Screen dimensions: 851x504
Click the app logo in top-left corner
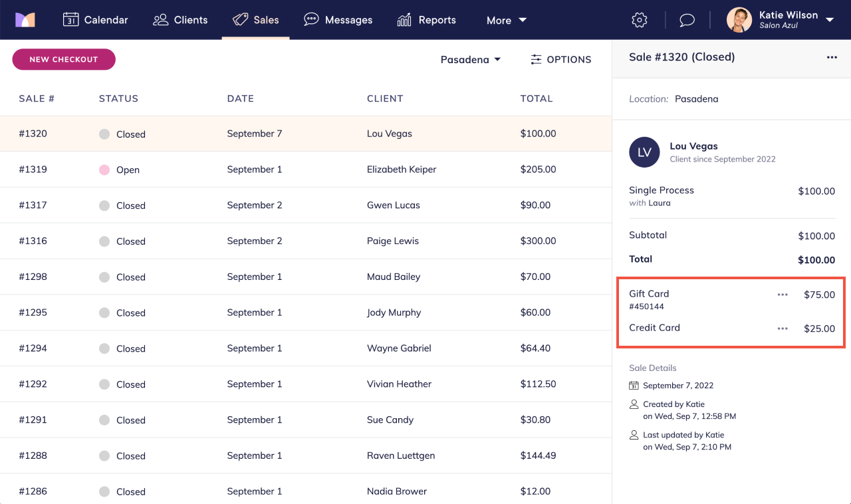26,19
